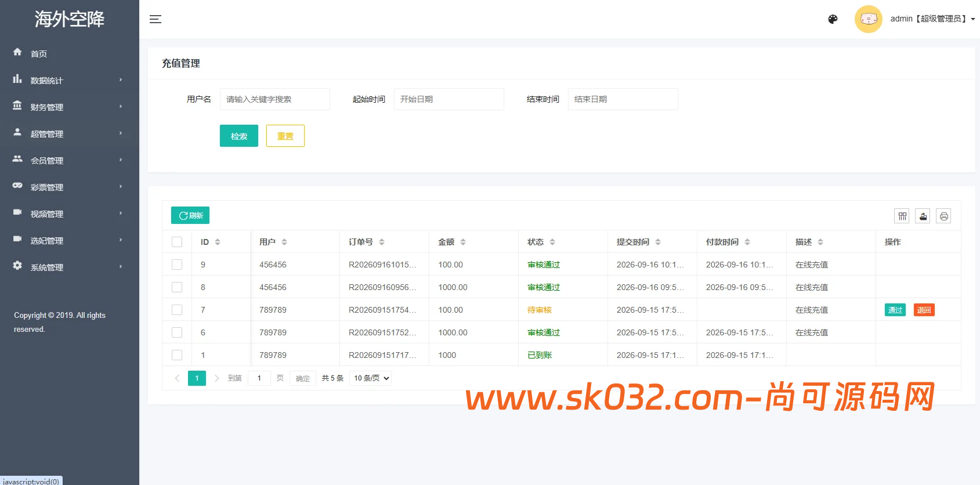Click the 财务管理 bank icon
This screenshot has height=485, width=980.
pos(17,106)
